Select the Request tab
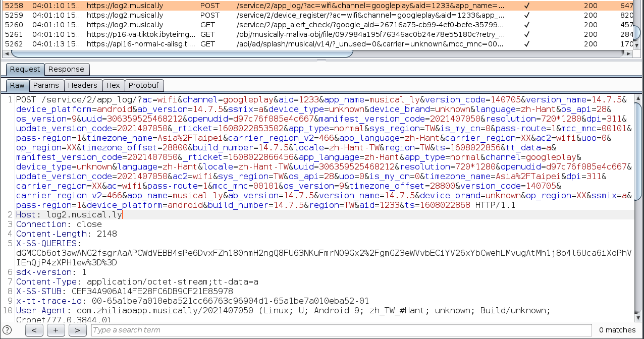The width and height of the screenshot is (644, 339). [25, 69]
